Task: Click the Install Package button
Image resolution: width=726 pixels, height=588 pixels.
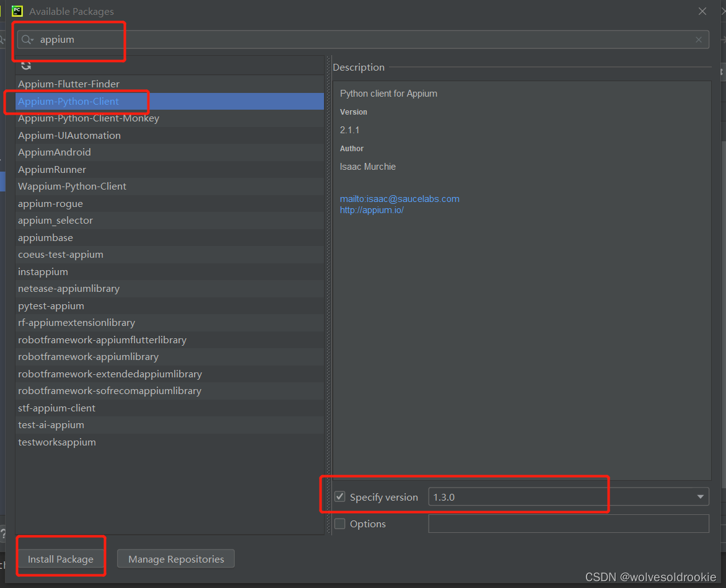Action: click(61, 559)
